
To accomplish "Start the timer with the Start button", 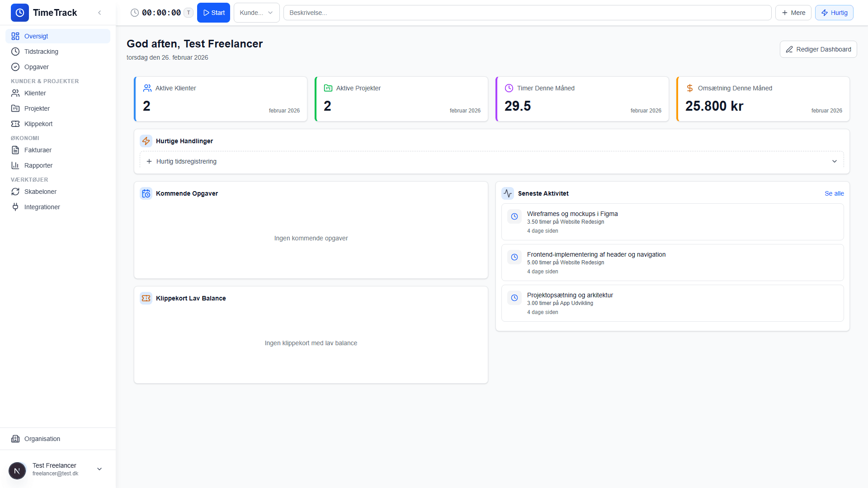I will tap(213, 13).
